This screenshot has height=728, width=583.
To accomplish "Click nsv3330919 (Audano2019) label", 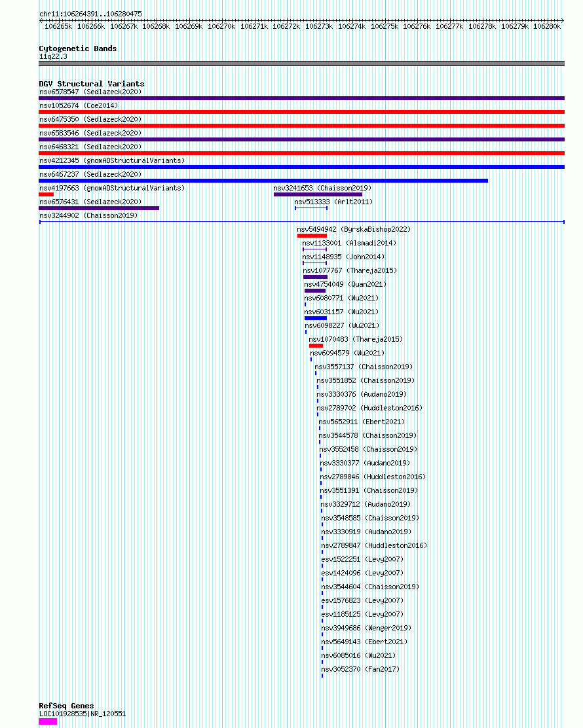I will pos(367,532).
